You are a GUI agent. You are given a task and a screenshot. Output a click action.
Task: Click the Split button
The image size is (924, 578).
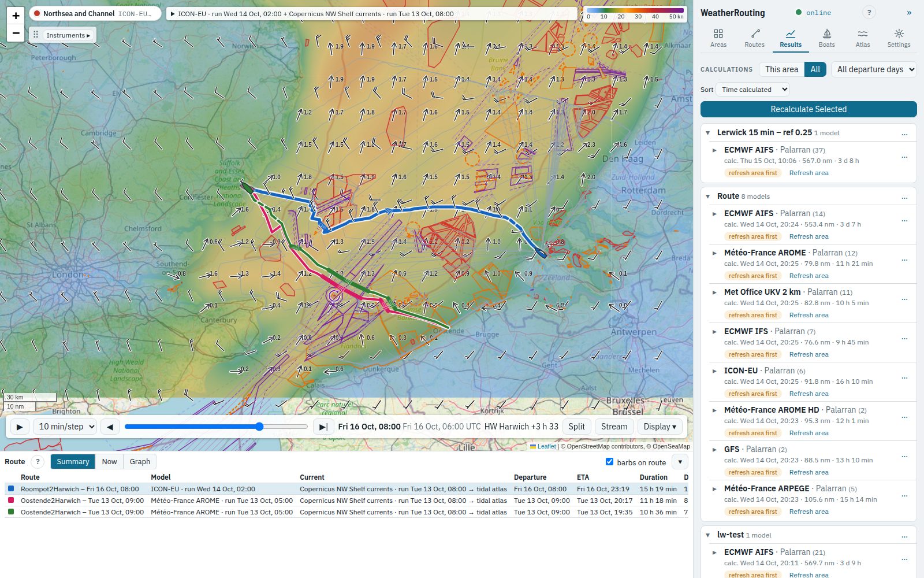tap(576, 427)
